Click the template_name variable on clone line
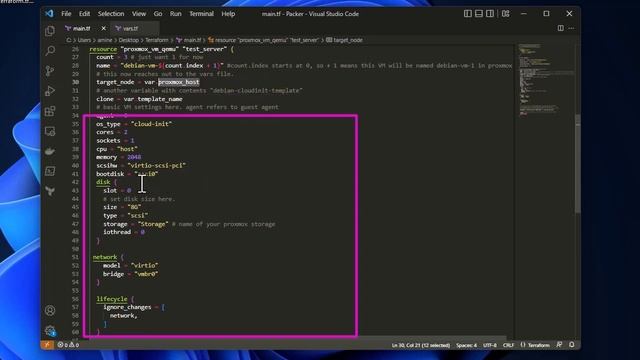This screenshot has width=640, height=360. (160, 99)
